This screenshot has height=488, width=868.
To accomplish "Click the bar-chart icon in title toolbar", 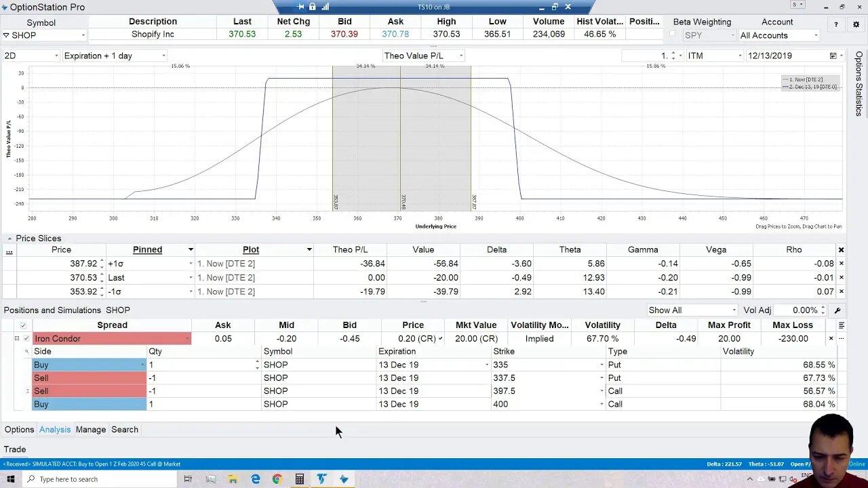I will click(325, 7).
